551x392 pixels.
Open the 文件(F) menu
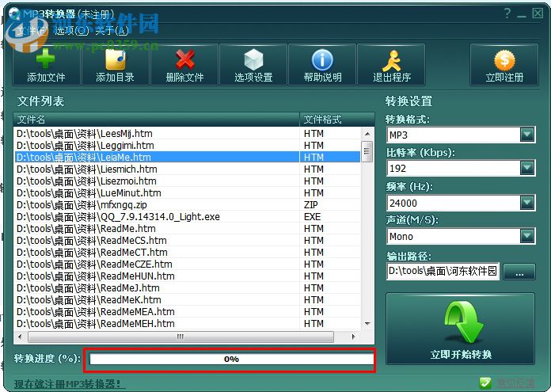32,31
